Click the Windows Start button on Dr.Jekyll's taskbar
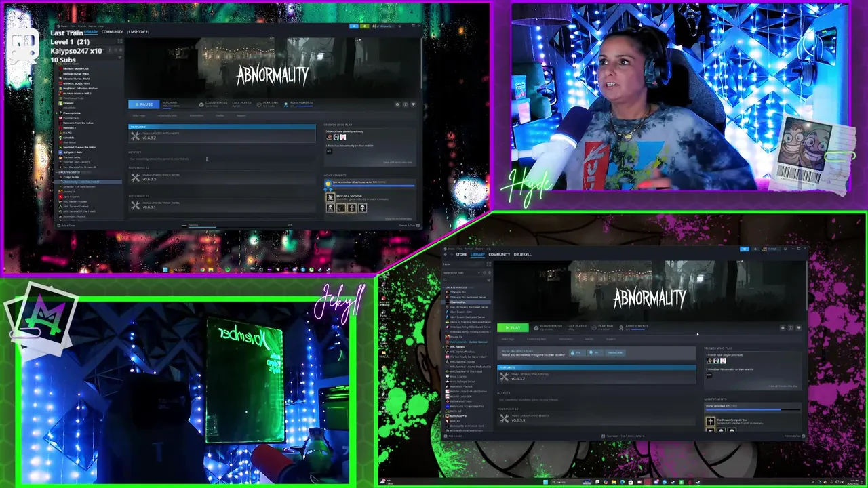868x488 pixels. [x=545, y=482]
